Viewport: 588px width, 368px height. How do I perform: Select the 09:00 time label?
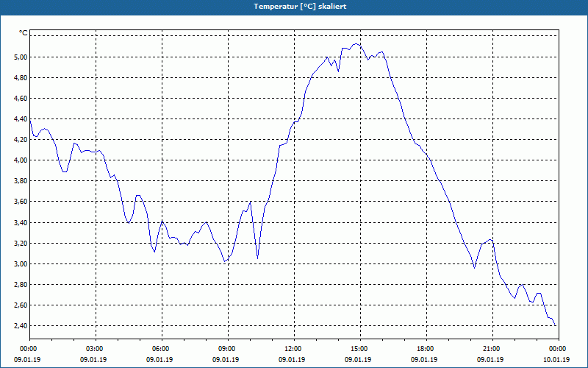pos(228,349)
